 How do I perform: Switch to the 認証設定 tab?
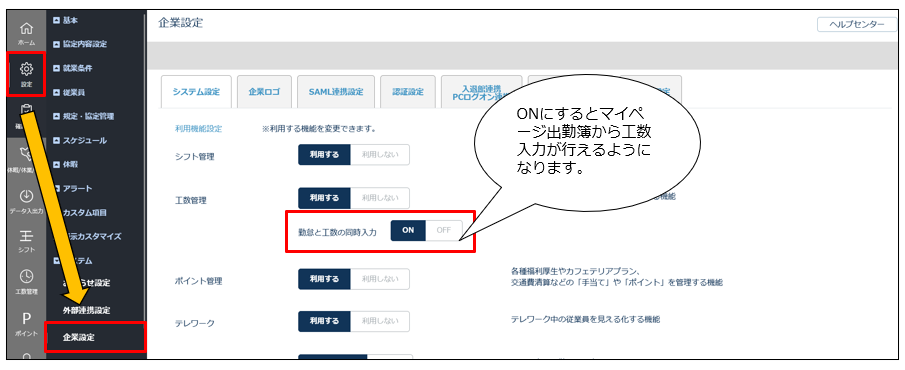[x=408, y=92]
